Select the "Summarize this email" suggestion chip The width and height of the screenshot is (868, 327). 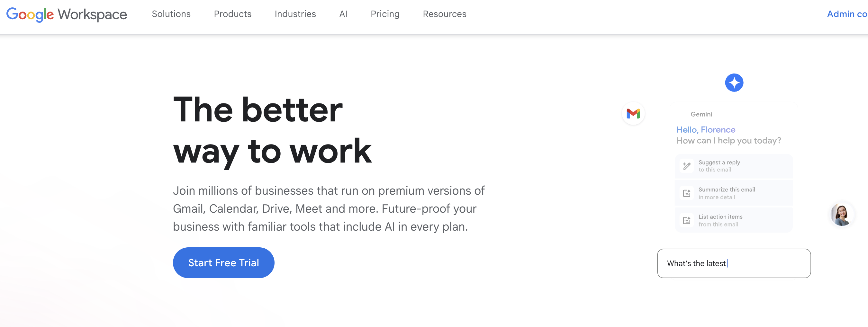click(x=734, y=193)
